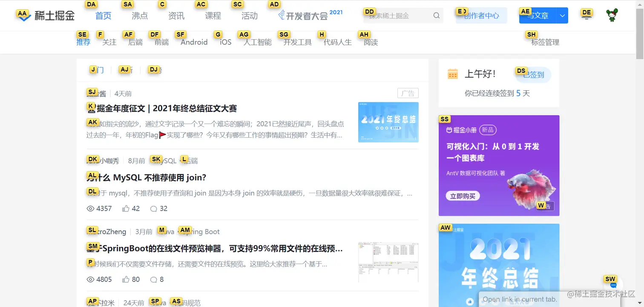The width and height of the screenshot is (644, 307).
Task: Open the 开发者大会 2021 banner
Action: pyautogui.click(x=310, y=16)
